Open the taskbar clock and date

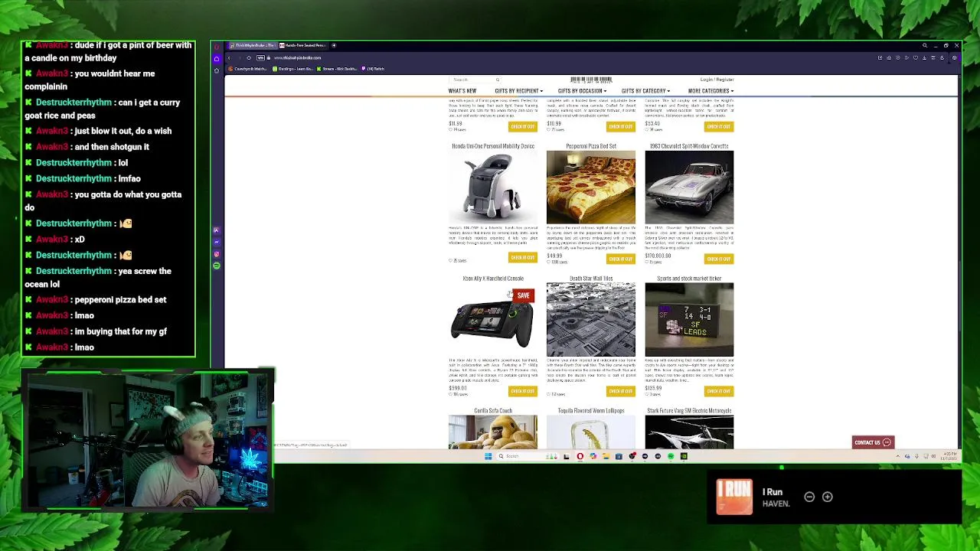click(x=950, y=456)
